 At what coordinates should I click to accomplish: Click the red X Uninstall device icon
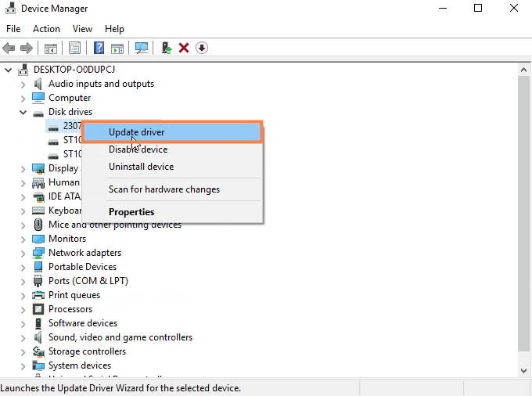[184, 48]
